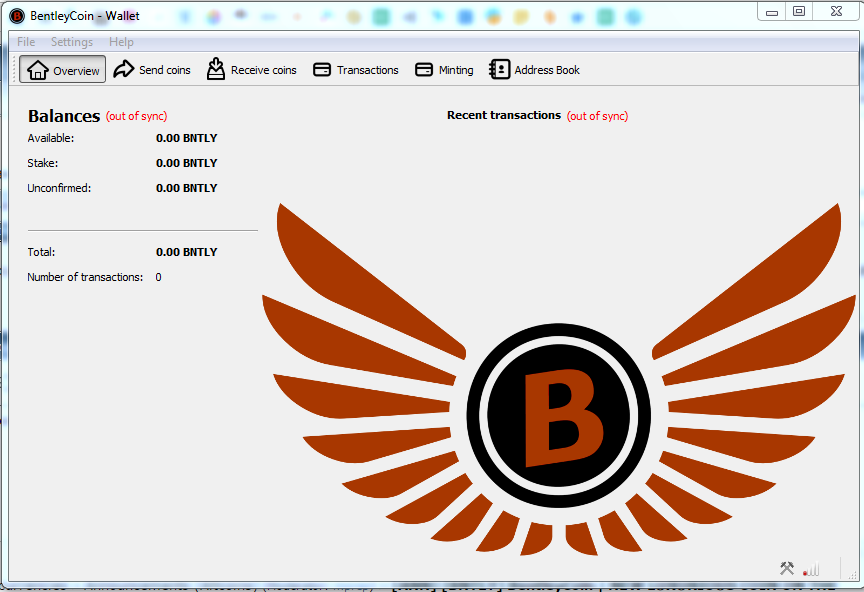Click the "Balances" heading
This screenshot has width=864, height=592.
click(64, 116)
